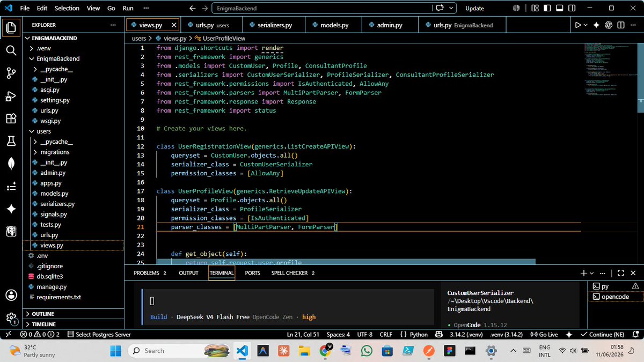Image resolution: width=644 pixels, height=362 pixels.
Task: Click Go Live in the status bar
Action: [544, 334]
